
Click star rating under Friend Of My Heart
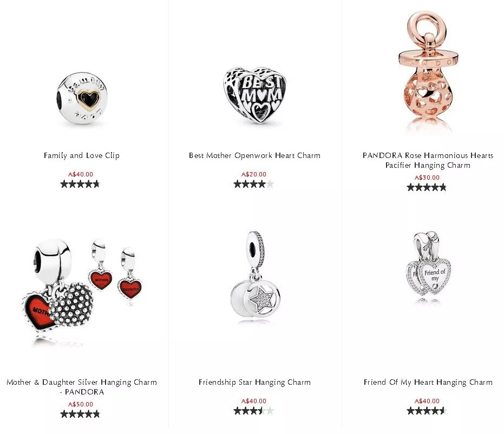[427, 411]
